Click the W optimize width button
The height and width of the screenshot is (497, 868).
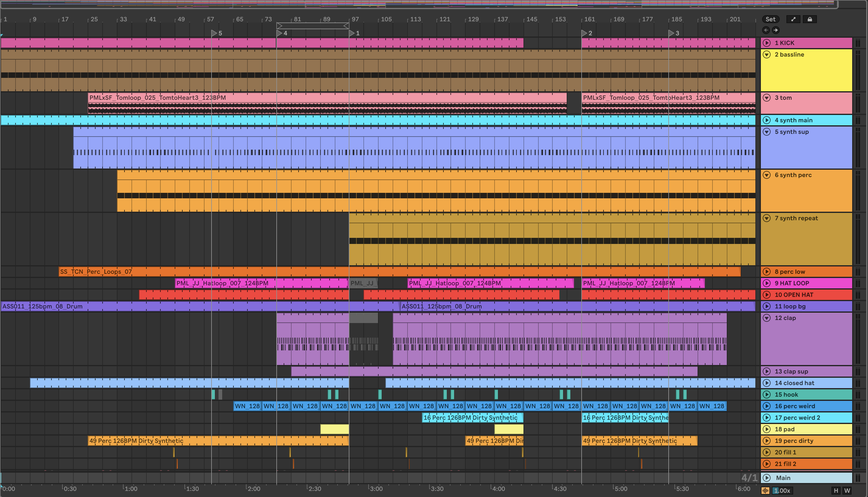[847, 491]
